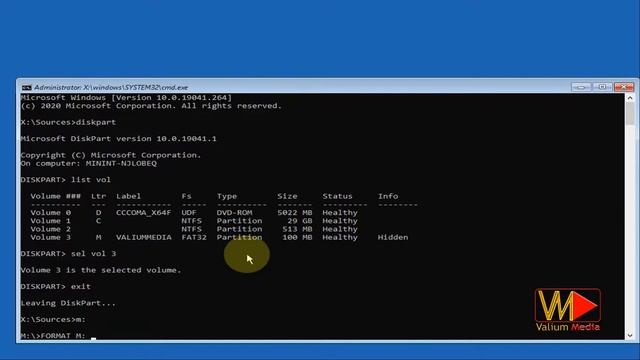Screen dimensions: 640x360
Task: Click 'Microsoft DiskPart version 10.0.19041.1' line
Action: click(118, 138)
